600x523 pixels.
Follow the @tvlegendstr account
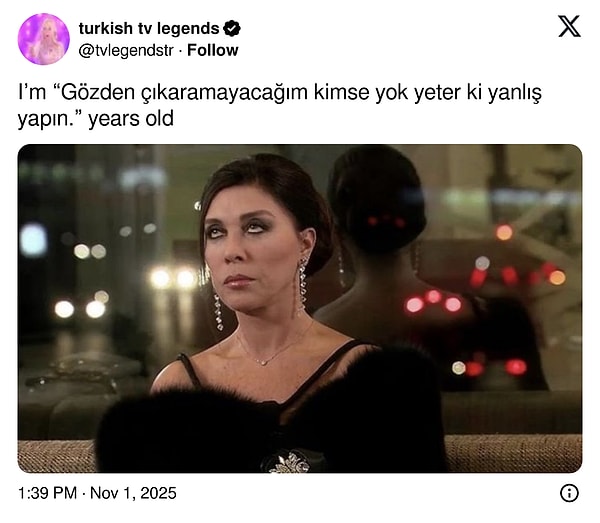(212, 50)
